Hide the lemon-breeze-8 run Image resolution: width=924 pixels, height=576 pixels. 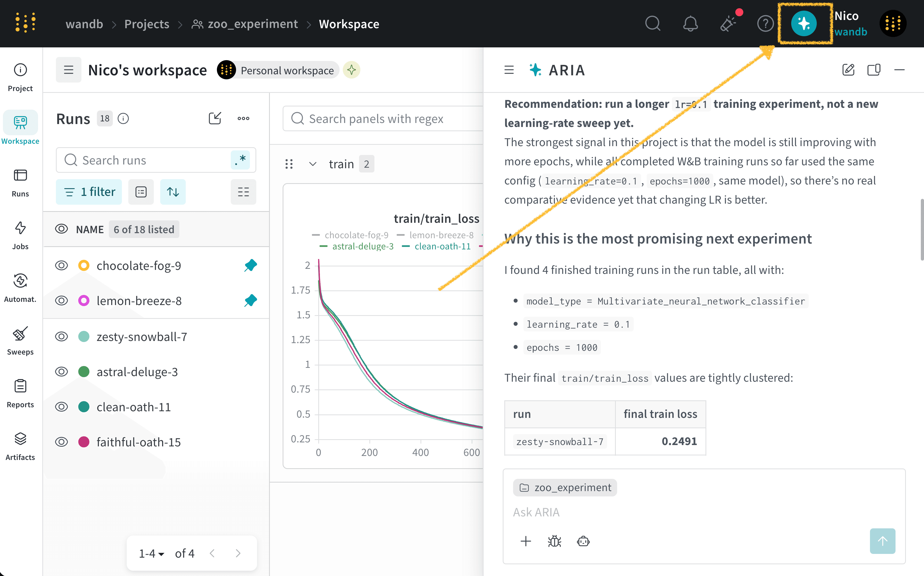tap(61, 301)
